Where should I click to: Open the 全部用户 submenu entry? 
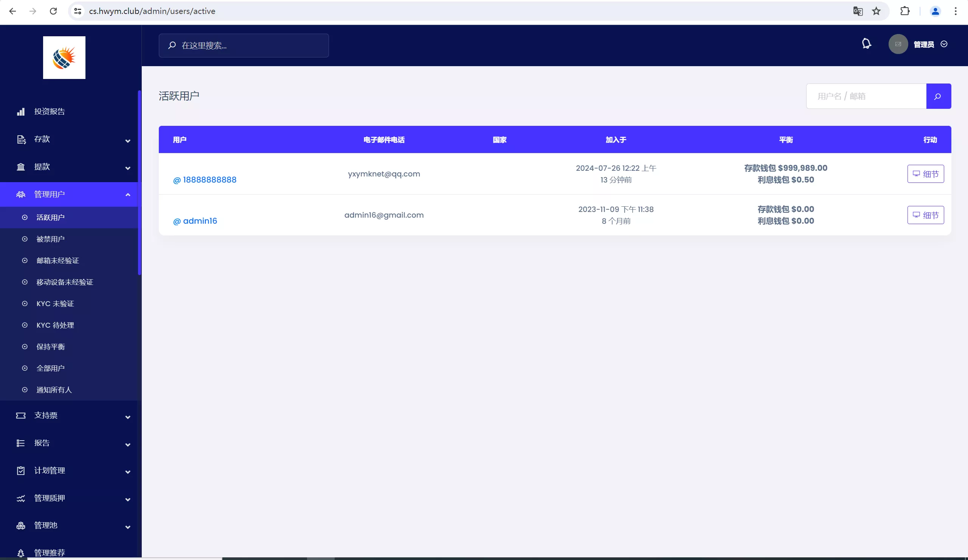[50, 368]
